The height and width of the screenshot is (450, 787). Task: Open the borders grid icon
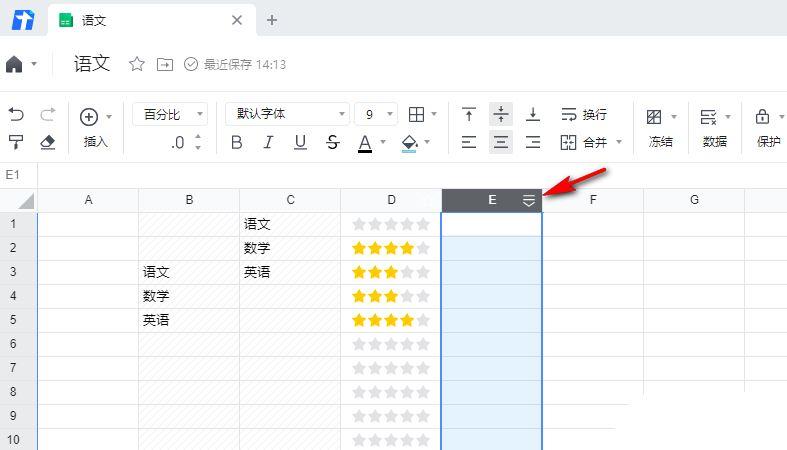coord(417,114)
